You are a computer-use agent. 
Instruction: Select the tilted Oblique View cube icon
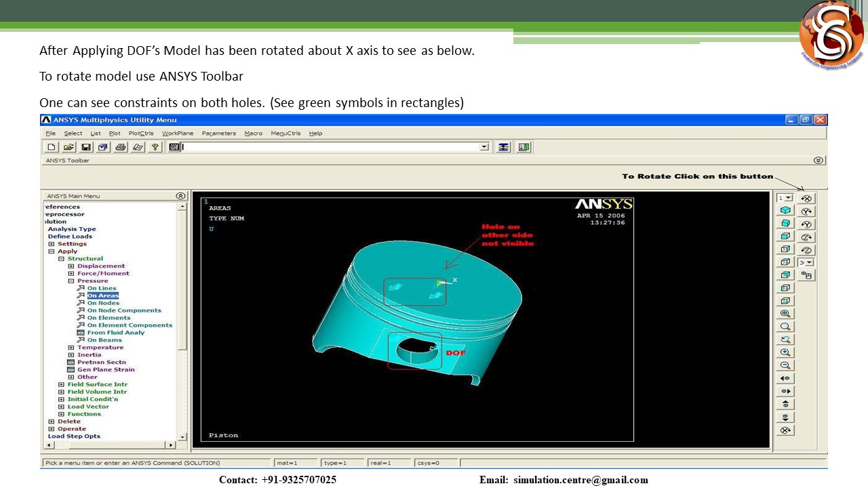(x=785, y=224)
